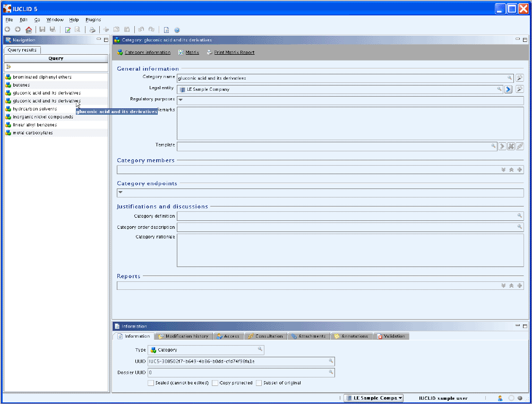The width and height of the screenshot is (532, 404).
Task: Select hydrcarbon solvents in the list
Action: pos(35,109)
